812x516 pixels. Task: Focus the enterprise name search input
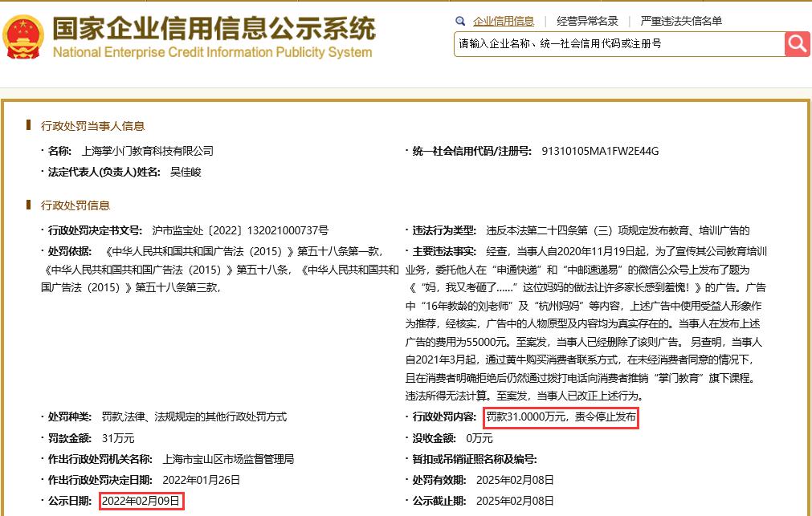pyautogui.click(x=619, y=44)
